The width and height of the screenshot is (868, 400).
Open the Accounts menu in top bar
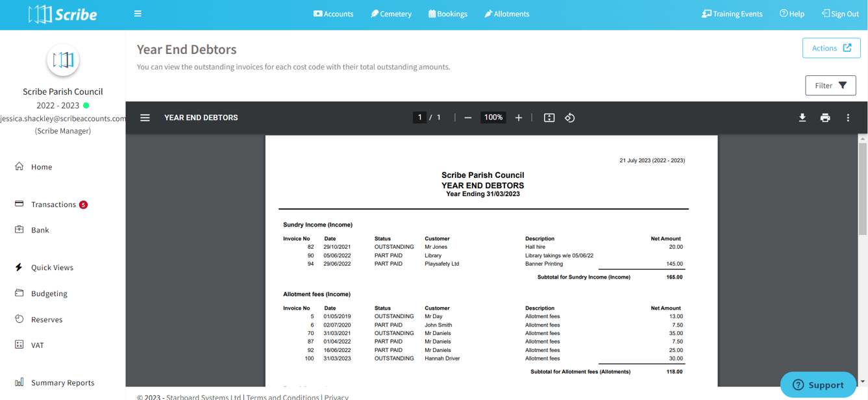pyautogui.click(x=333, y=14)
